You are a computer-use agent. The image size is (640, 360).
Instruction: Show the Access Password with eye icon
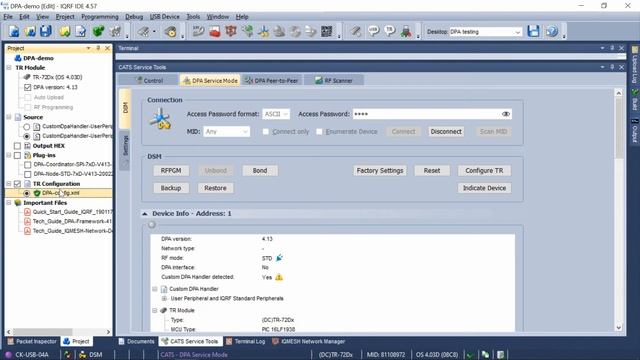click(x=506, y=114)
